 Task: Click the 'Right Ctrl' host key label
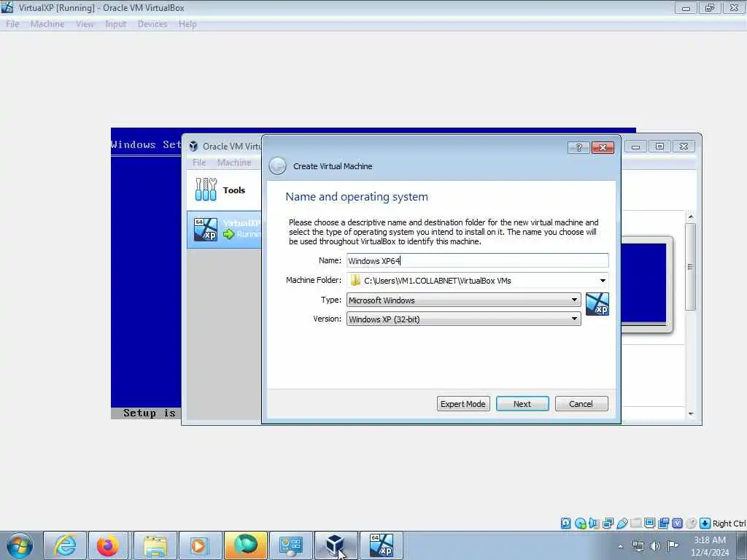(x=729, y=524)
